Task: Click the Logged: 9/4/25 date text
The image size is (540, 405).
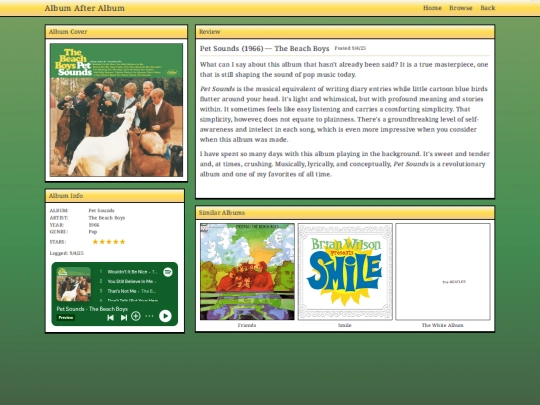Action: pyautogui.click(x=66, y=253)
